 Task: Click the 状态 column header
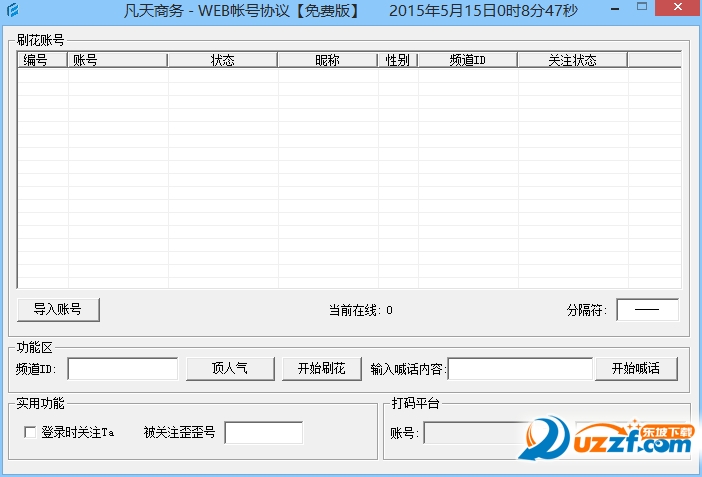223,60
